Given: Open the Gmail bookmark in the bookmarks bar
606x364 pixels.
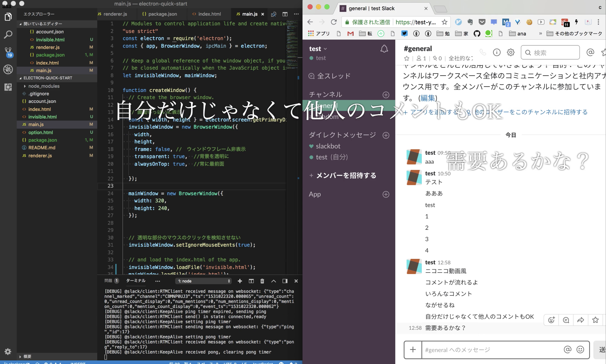Looking at the screenshot, I should tap(350, 33).
